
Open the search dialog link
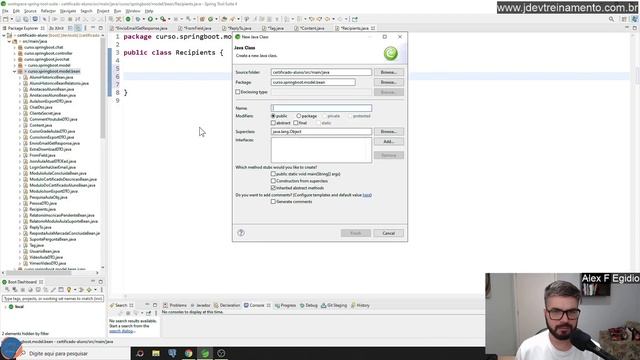(121, 331)
